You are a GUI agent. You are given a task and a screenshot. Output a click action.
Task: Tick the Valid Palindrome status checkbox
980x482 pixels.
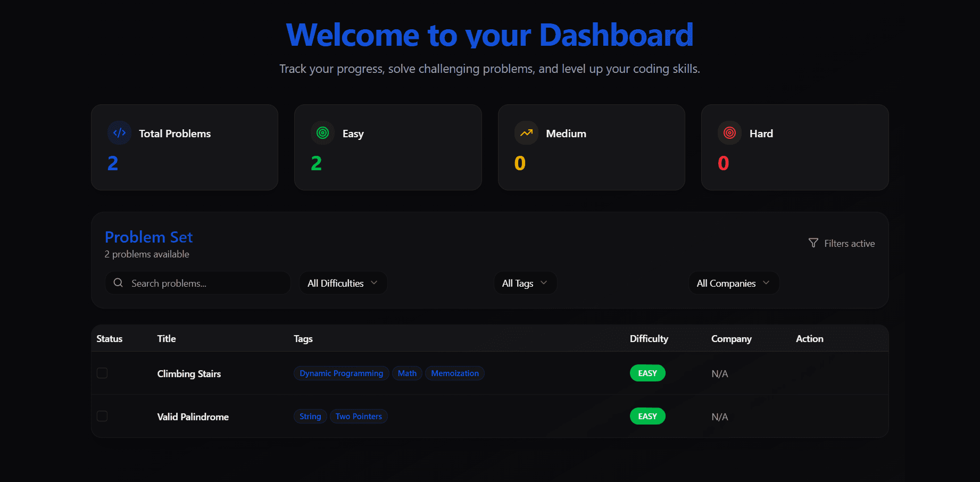pyautogui.click(x=102, y=416)
